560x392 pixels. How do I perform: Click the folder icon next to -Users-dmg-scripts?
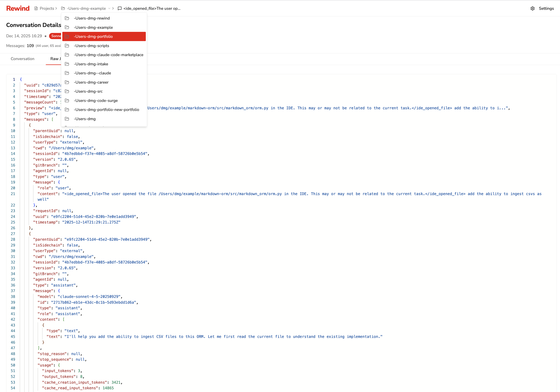(x=67, y=46)
